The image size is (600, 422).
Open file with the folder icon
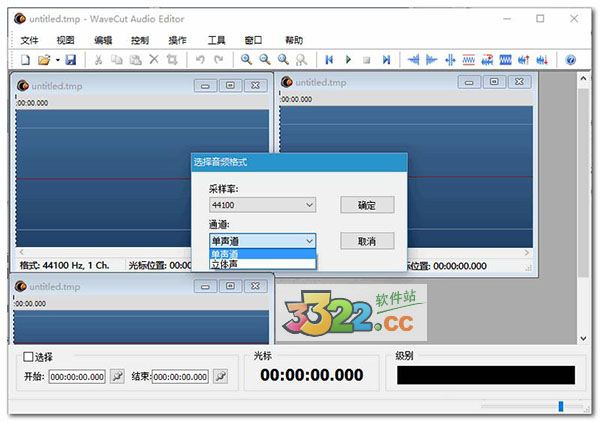pos(44,60)
